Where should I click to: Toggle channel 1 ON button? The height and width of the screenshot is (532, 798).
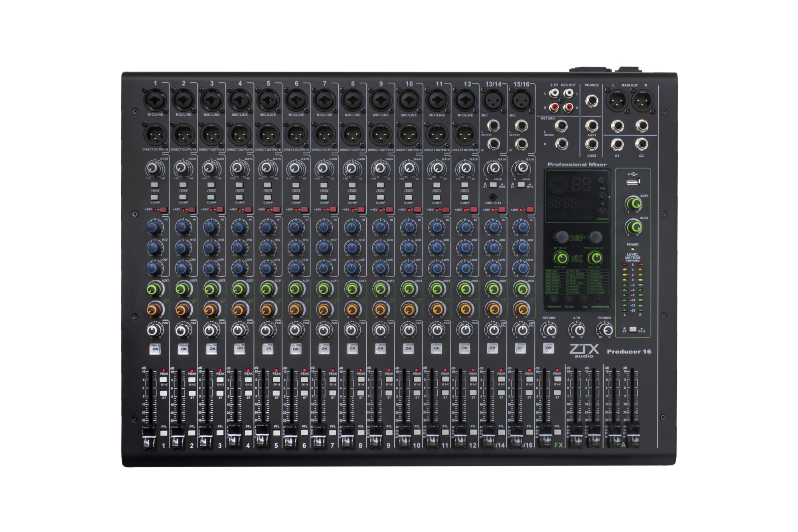[155, 349]
